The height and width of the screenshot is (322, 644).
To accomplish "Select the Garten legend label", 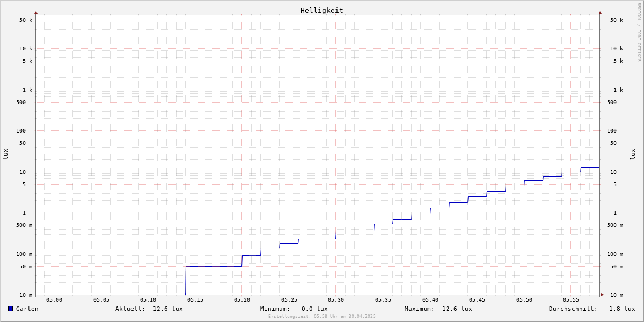I will [27, 309].
